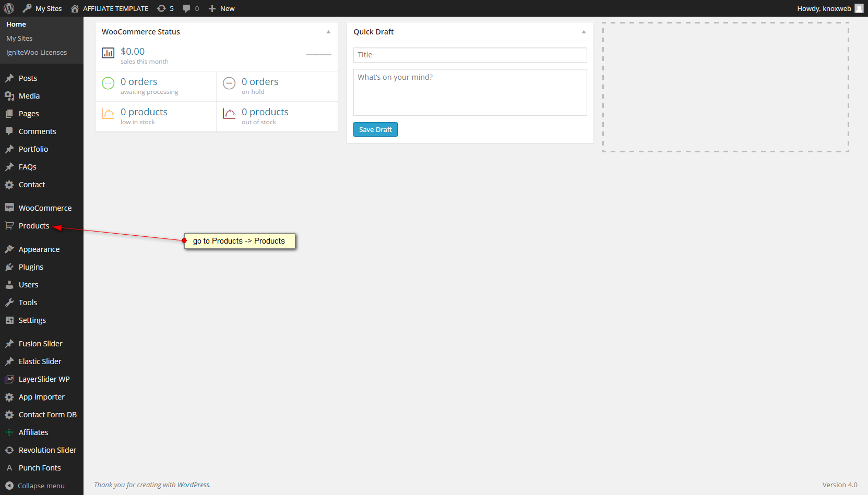Collapse the WooCommerce Status widget

pyautogui.click(x=328, y=32)
